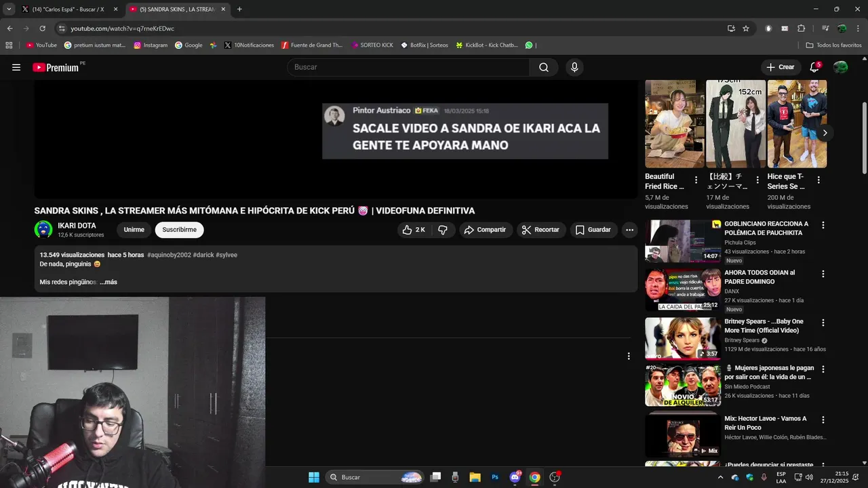Image resolution: width=868 pixels, height=488 pixels.
Task: Open the Todos los favoritos folder
Action: click(833, 45)
